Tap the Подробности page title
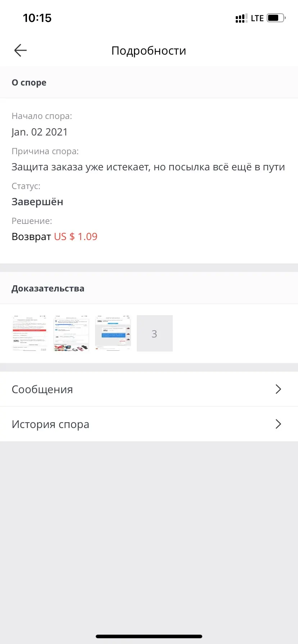 tap(149, 51)
